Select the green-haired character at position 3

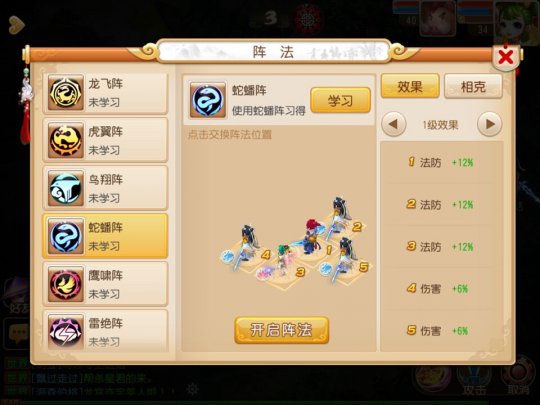click(284, 259)
